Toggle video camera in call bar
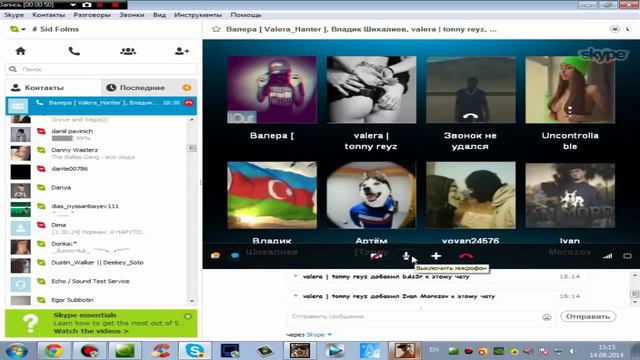The width and height of the screenshot is (640, 360). (376, 256)
